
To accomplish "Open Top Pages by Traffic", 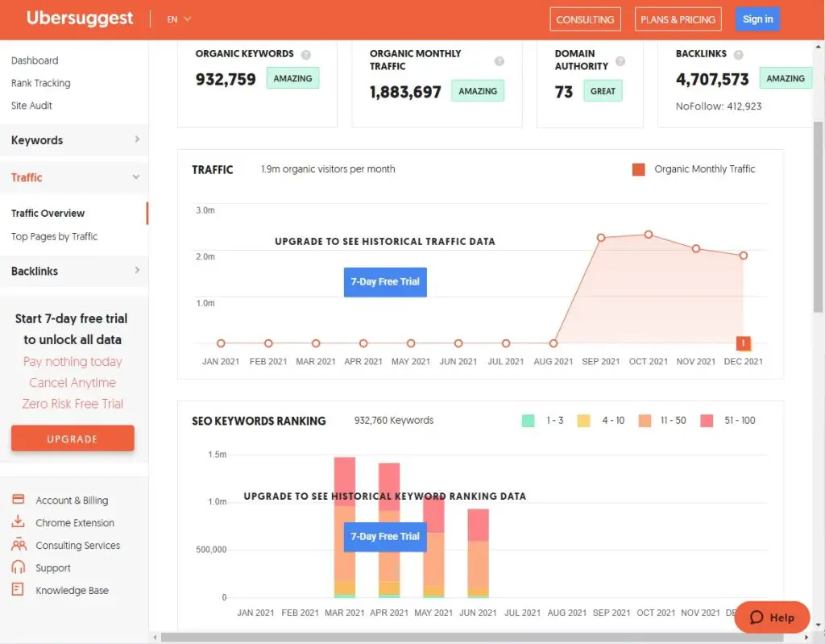I will click(x=54, y=236).
